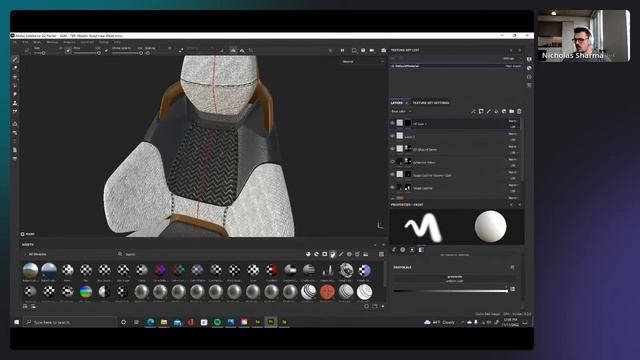Click the Stroke opacity slider
The image size is (640, 360).
127,53
